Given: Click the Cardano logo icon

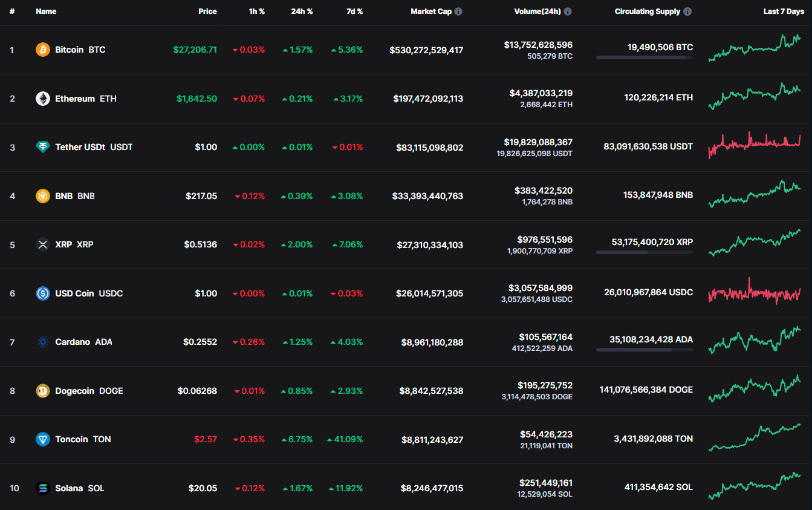Looking at the screenshot, I should tap(42, 342).
